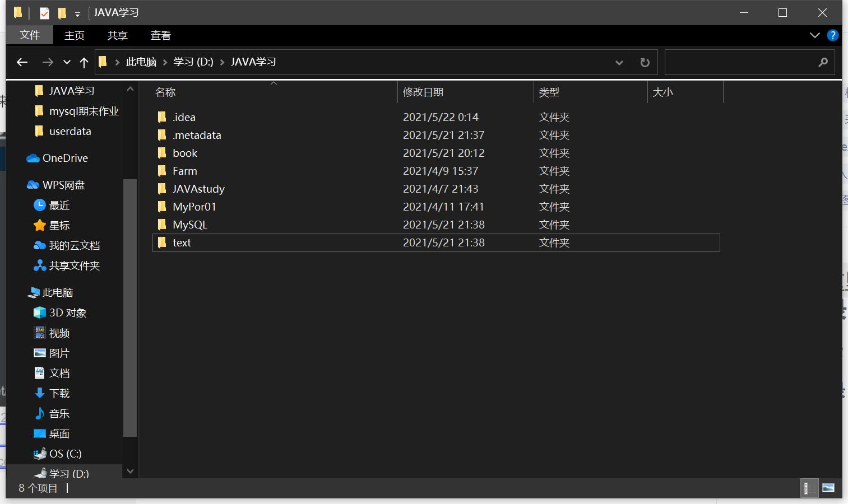Open Help with the question mark icon
The width and height of the screenshot is (848, 504).
833,35
